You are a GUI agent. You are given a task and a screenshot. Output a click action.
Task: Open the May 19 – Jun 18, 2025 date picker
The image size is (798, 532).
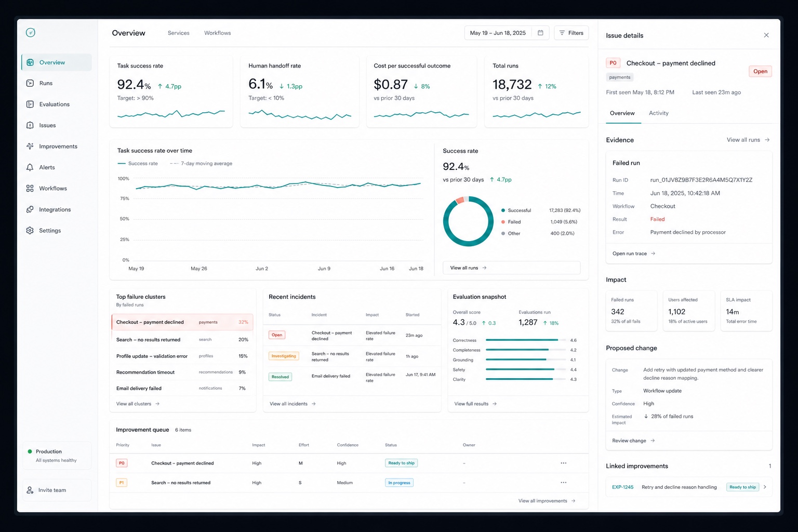coord(507,33)
